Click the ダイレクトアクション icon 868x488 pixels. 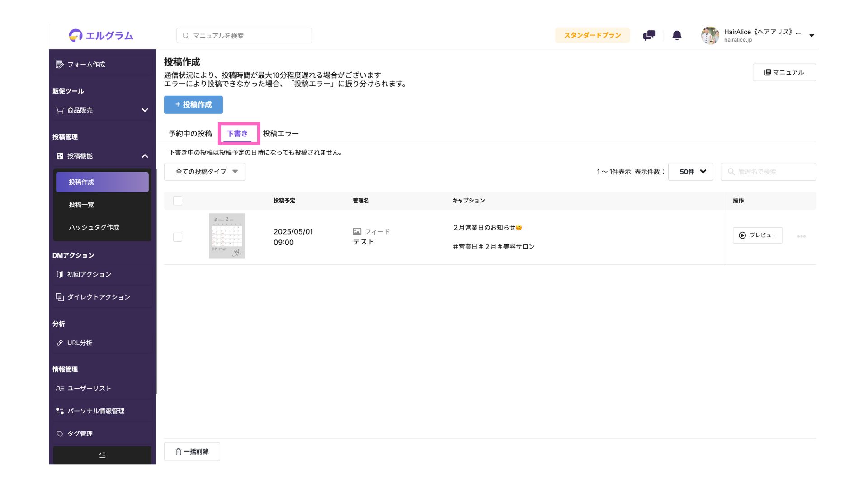pos(60,297)
